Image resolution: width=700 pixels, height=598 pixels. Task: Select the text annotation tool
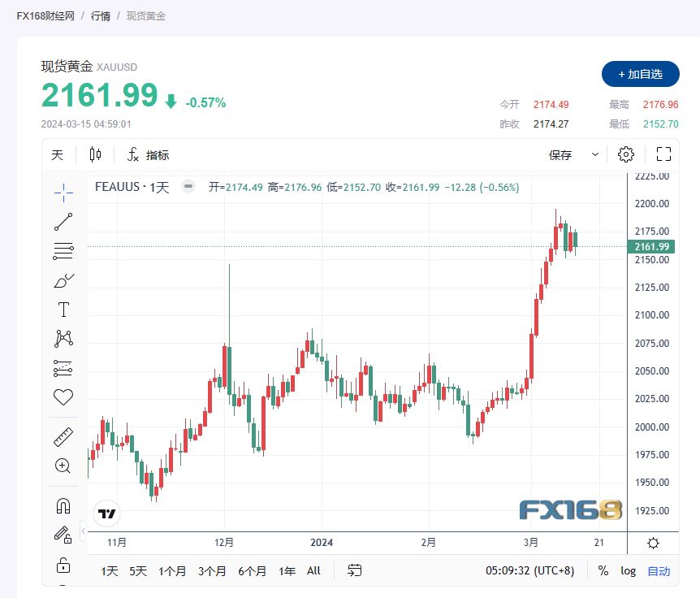(x=63, y=309)
